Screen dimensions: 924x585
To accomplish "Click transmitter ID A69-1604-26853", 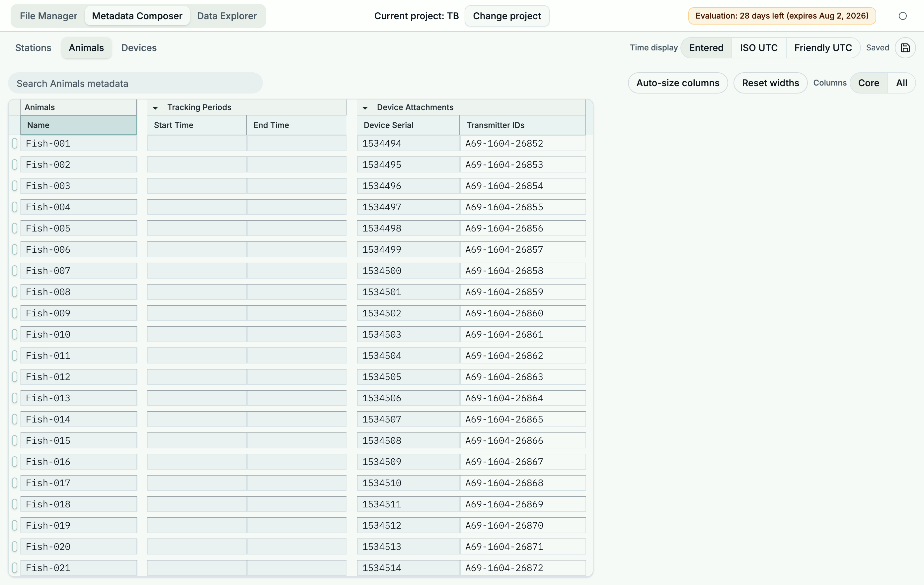I will click(x=523, y=164).
